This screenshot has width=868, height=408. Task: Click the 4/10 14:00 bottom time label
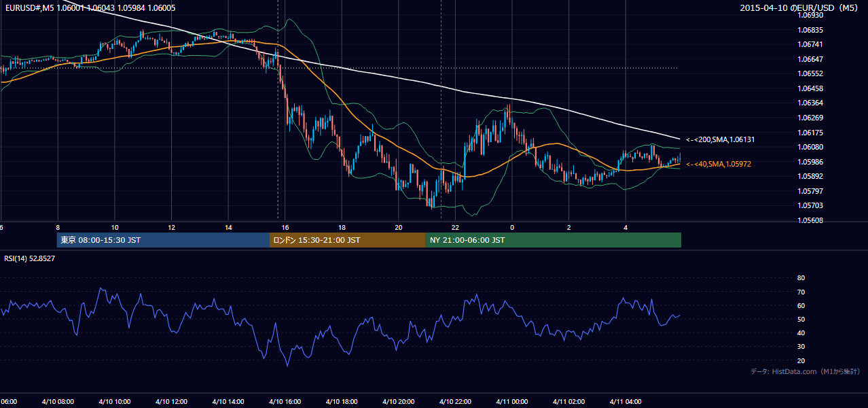[x=228, y=401]
